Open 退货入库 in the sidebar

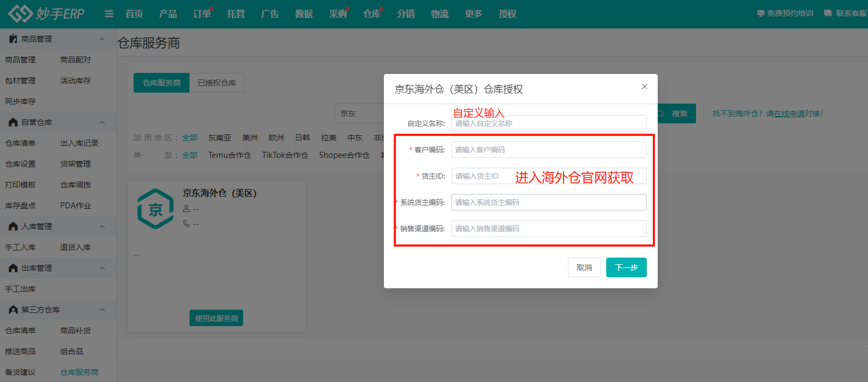[76, 247]
